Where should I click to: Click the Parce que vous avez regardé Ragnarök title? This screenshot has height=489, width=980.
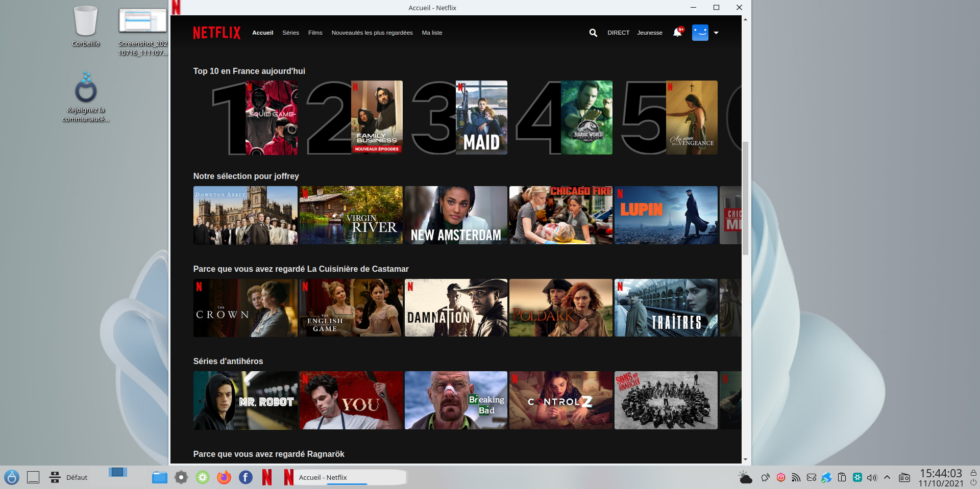(x=268, y=454)
